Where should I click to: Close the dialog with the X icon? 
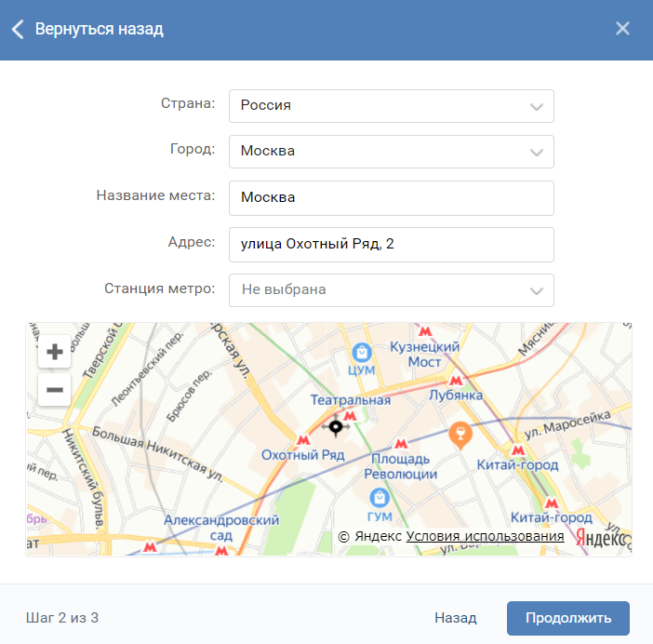coord(622,28)
